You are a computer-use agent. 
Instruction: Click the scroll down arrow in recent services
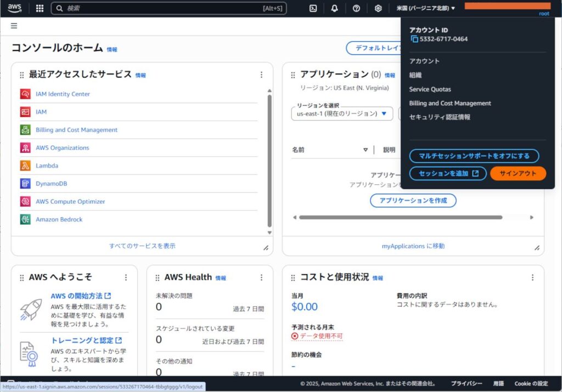pyautogui.click(x=269, y=232)
